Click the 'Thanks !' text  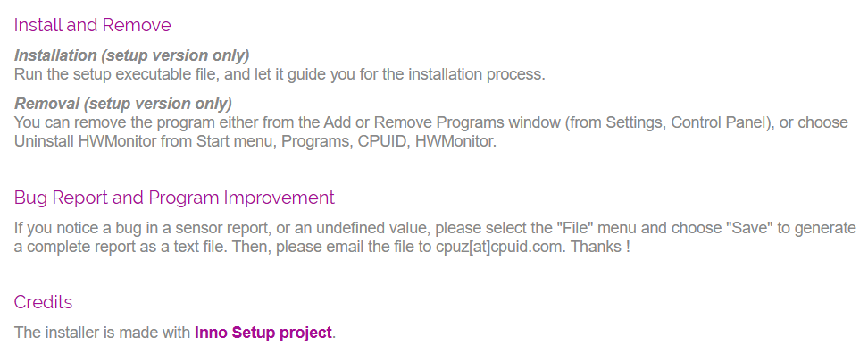(600, 247)
